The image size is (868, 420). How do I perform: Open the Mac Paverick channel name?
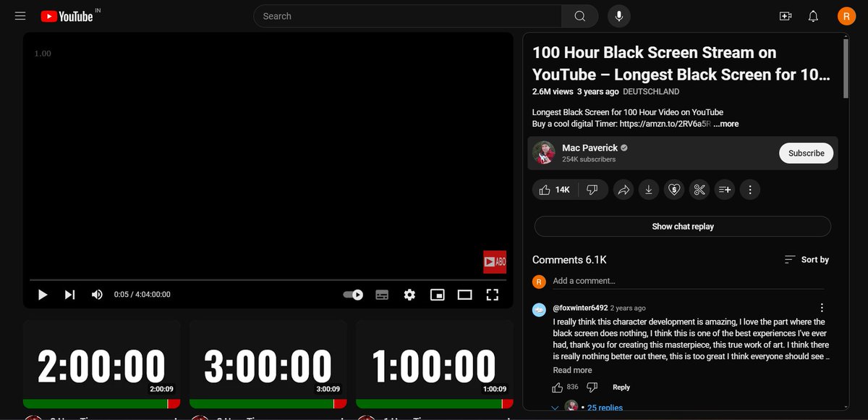[590, 148]
